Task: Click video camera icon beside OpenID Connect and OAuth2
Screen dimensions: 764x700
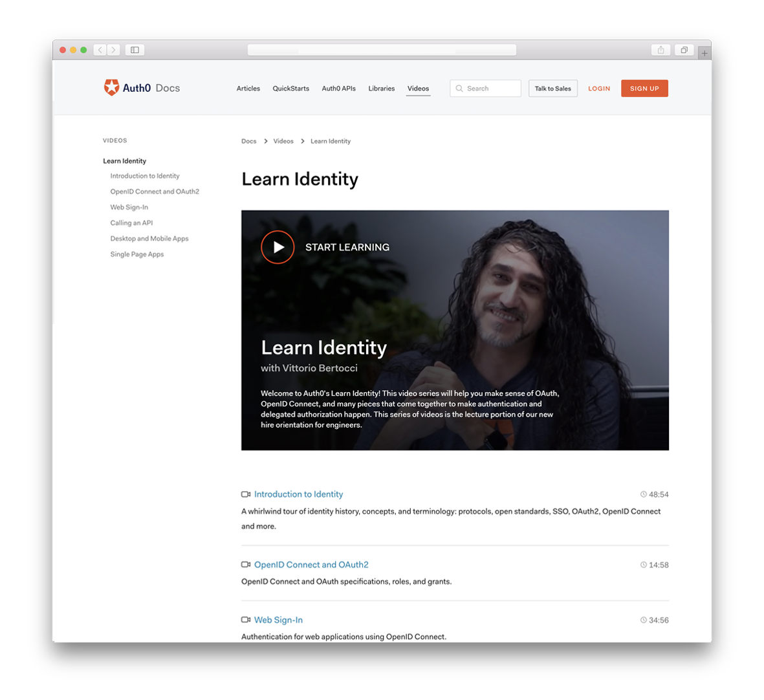Action: (246, 565)
